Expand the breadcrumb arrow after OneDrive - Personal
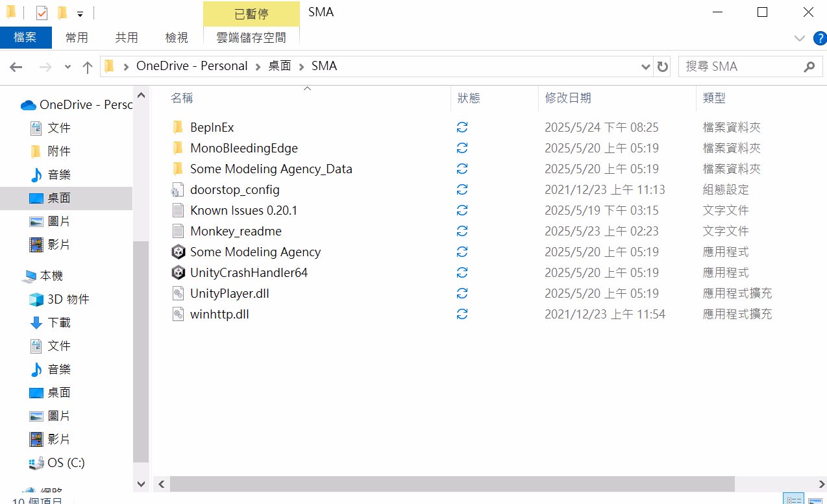The width and height of the screenshot is (827, 504). click(258, 66)
